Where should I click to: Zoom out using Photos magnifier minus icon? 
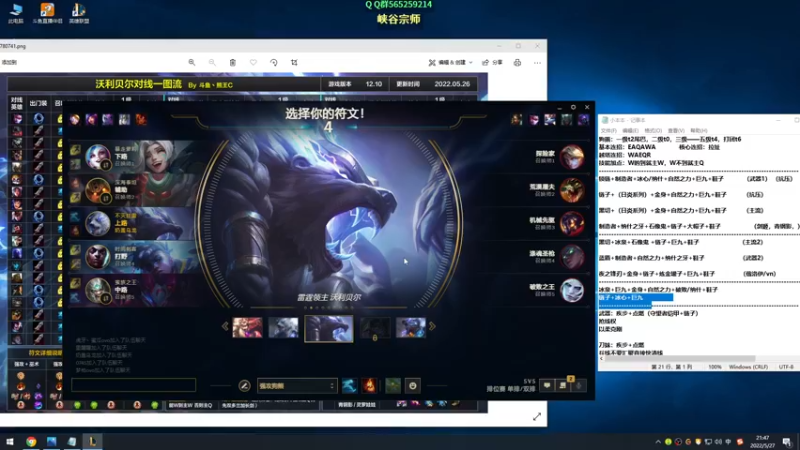212,62
